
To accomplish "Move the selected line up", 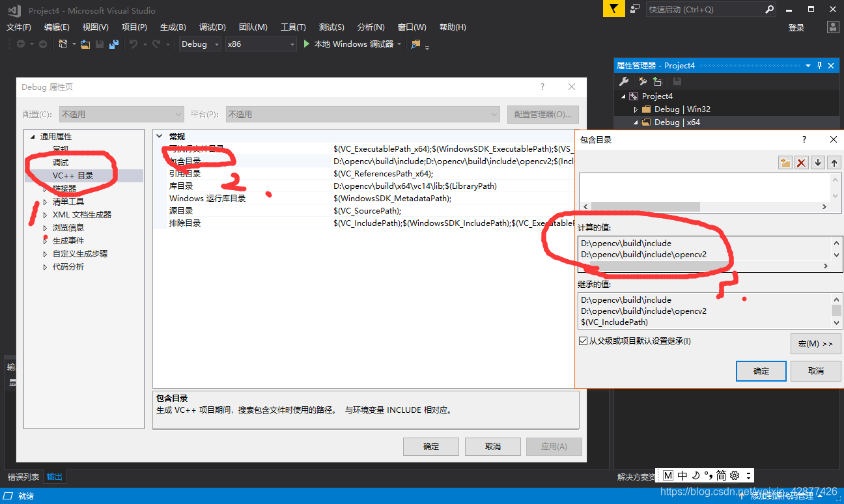I will (834, 163).
